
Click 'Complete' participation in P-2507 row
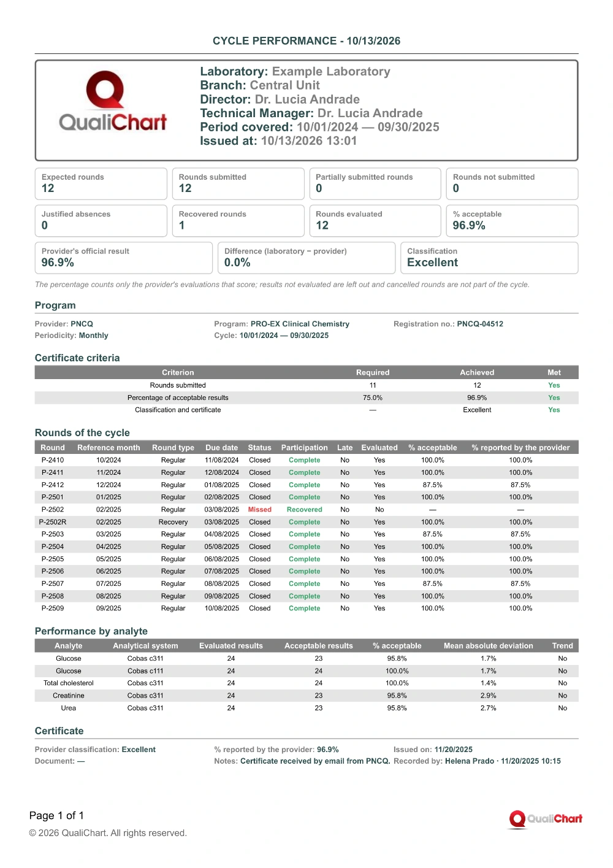tap(305, 584)
